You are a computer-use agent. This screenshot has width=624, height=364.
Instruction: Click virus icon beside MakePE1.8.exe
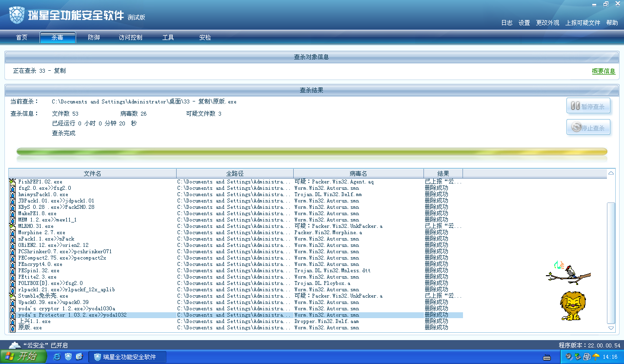click(13, 213)
